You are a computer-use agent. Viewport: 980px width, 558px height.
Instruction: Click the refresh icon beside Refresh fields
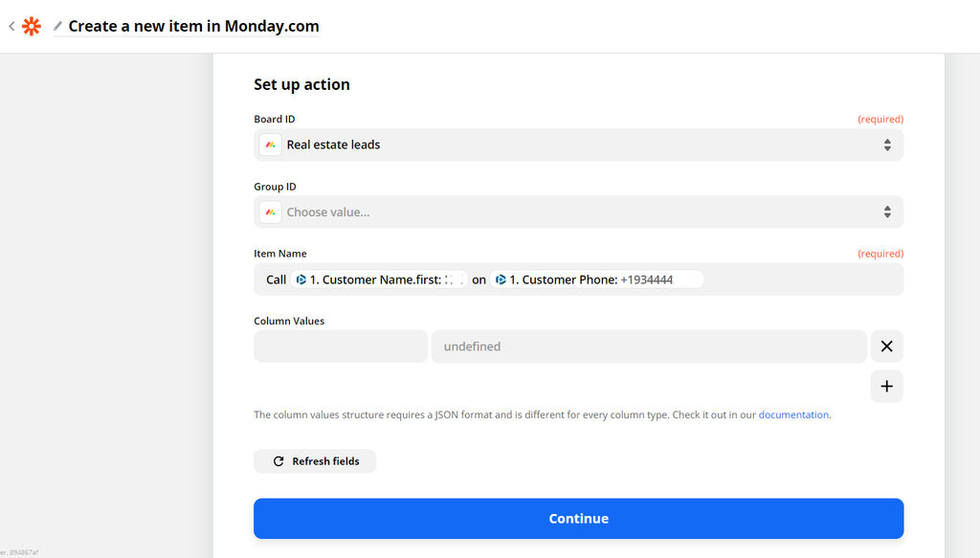pos(278,461)
